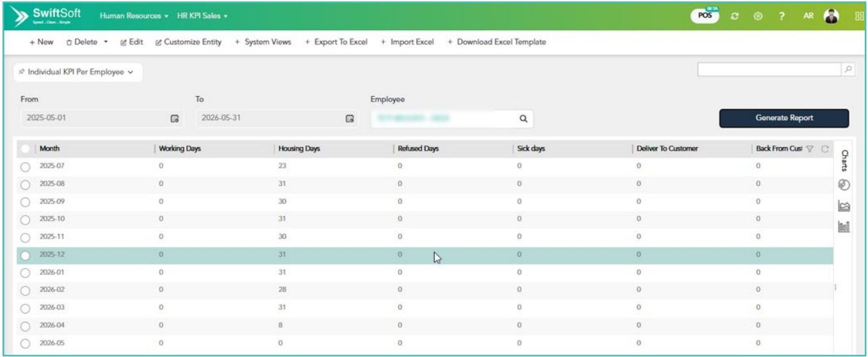
Task: Click the month cell 2025-12
Action: click(52, 255)
